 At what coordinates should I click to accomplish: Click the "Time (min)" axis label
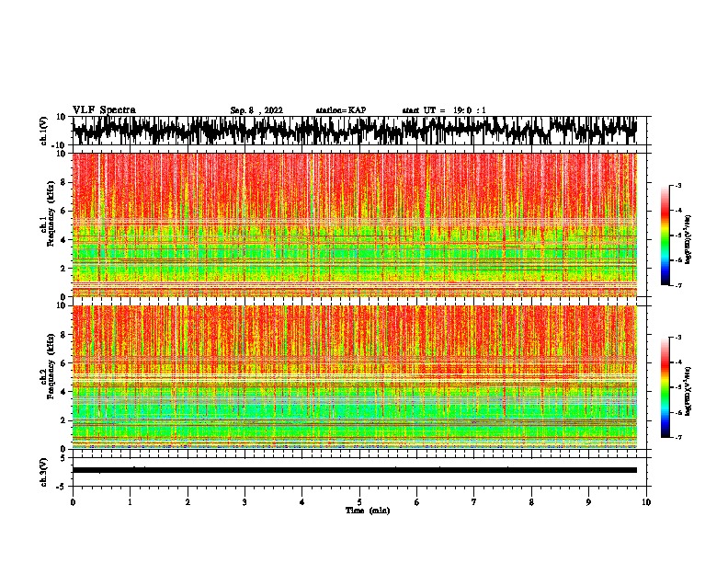[368, 511]
